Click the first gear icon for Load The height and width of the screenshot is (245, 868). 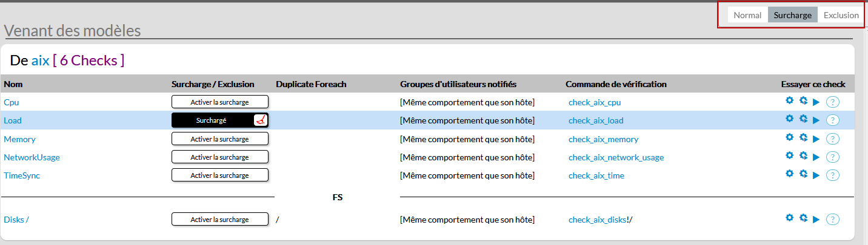coord(789,119)
